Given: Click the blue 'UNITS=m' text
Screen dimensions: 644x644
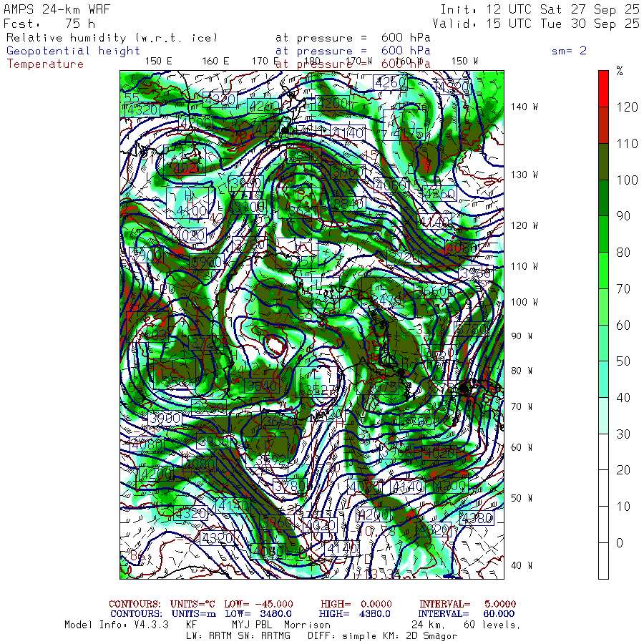Looking at the screenshot, I should point(193,614).
